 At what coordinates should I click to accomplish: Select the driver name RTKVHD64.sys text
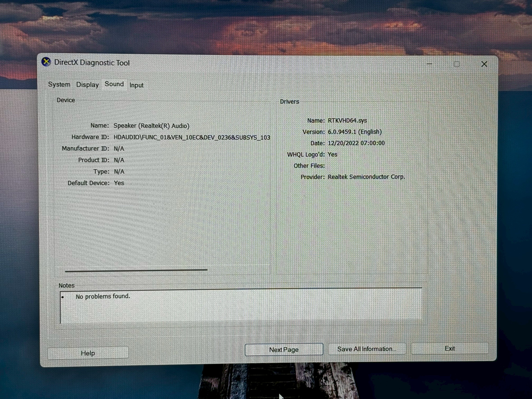pos(347,120)
